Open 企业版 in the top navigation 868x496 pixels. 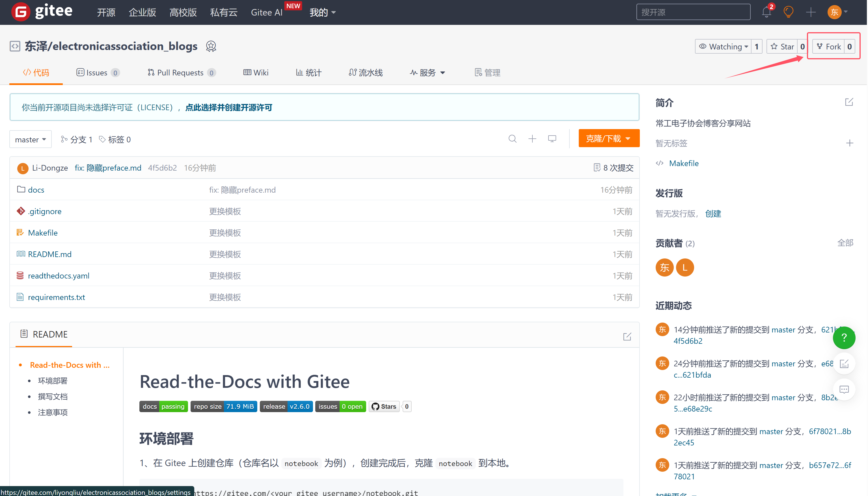coord(142,13)
